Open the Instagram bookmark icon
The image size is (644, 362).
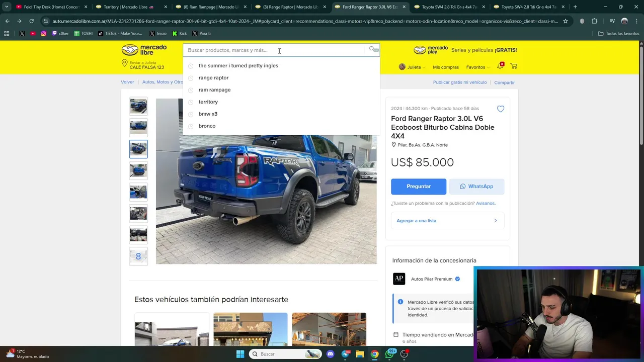coord(44,33)
